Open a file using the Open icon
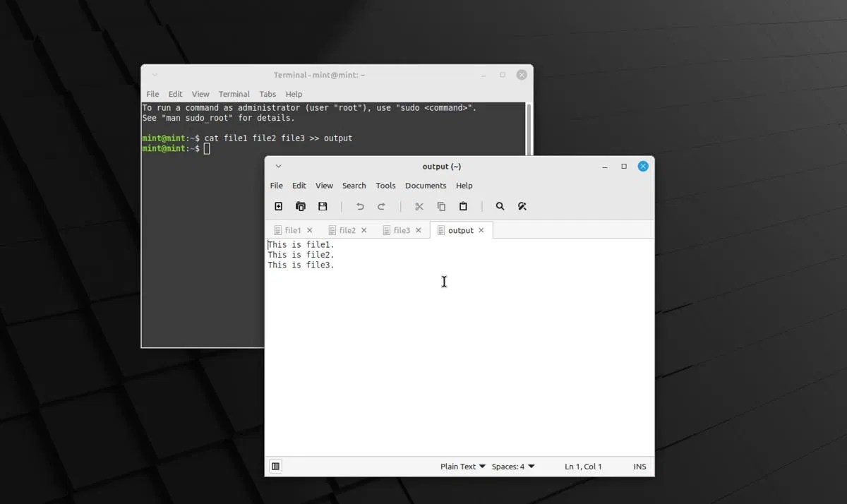This screenshot has height=504, width=847. (x=300, y=206)
